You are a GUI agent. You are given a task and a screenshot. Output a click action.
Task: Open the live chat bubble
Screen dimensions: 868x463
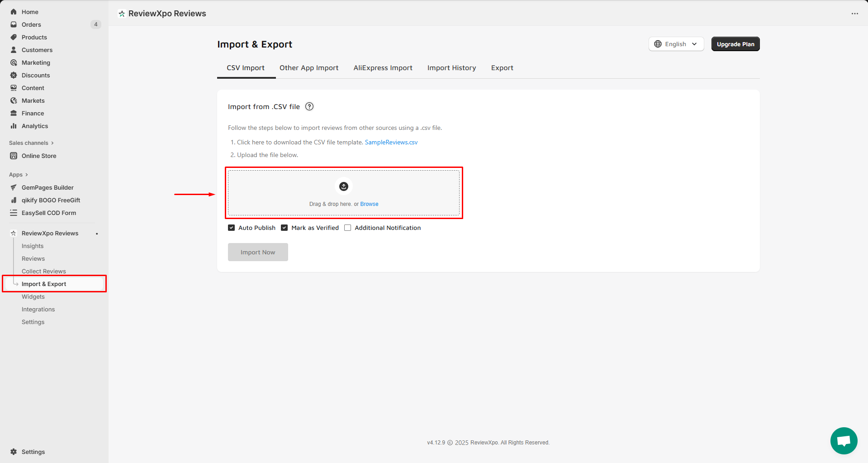[844, 440]
